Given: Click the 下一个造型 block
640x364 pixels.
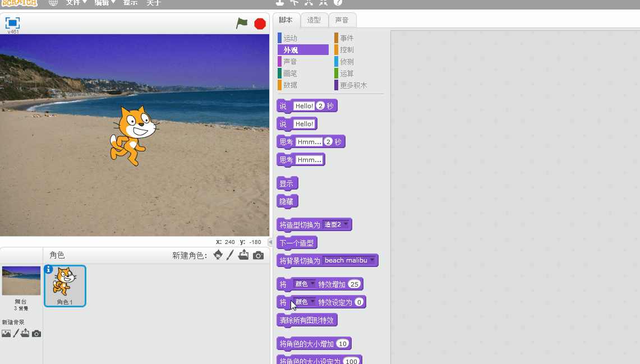Looking at the screenshot, I should [x=297, y=243].
